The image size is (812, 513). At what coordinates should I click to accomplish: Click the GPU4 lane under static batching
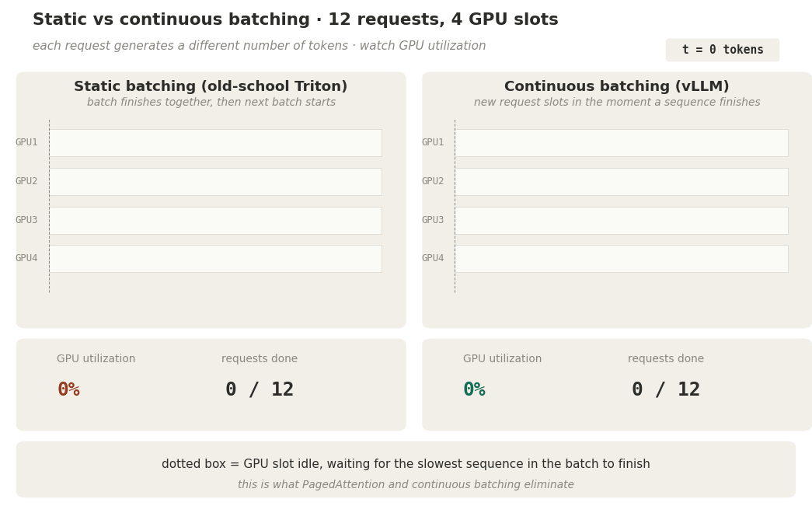(215, 259)
